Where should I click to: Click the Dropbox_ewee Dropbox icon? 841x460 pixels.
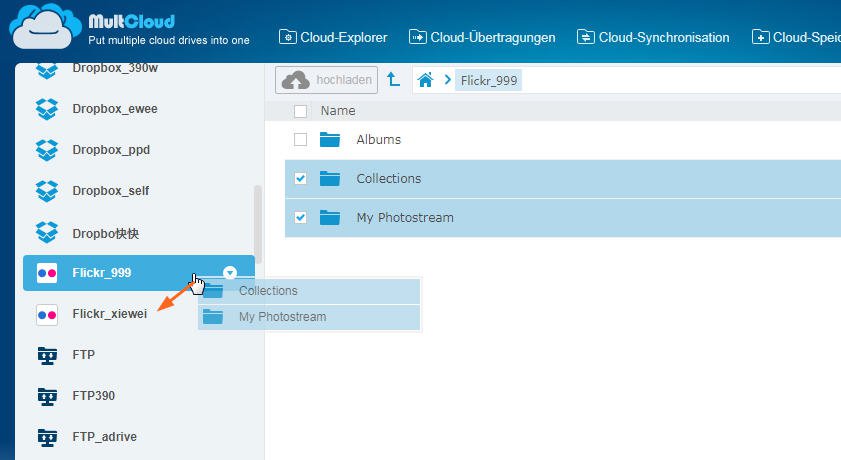47,109
